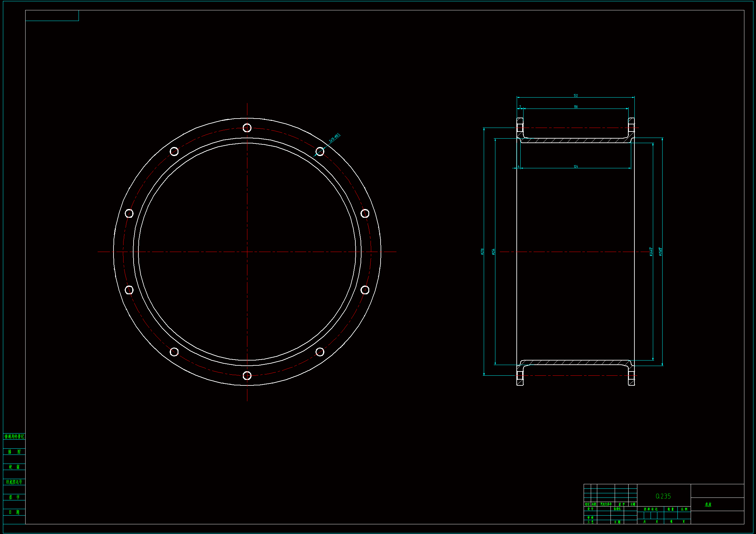Click the 132 overall width dimension text

pyautogui.click(x=576, y=95)
